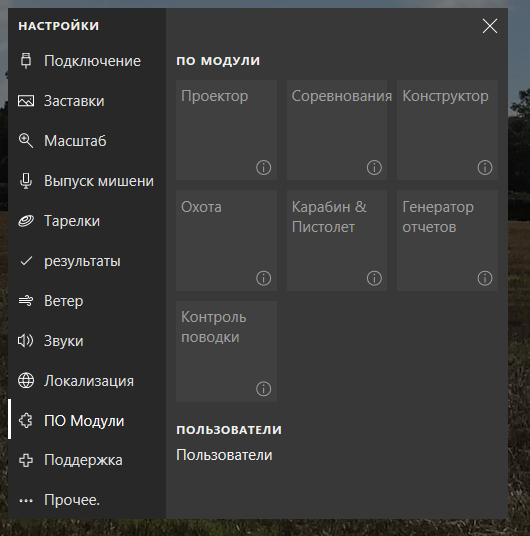Image resolution: width=530 pixels, height=536 pixels.
Task: Switch to the Масштаб section
Action: 87,141
